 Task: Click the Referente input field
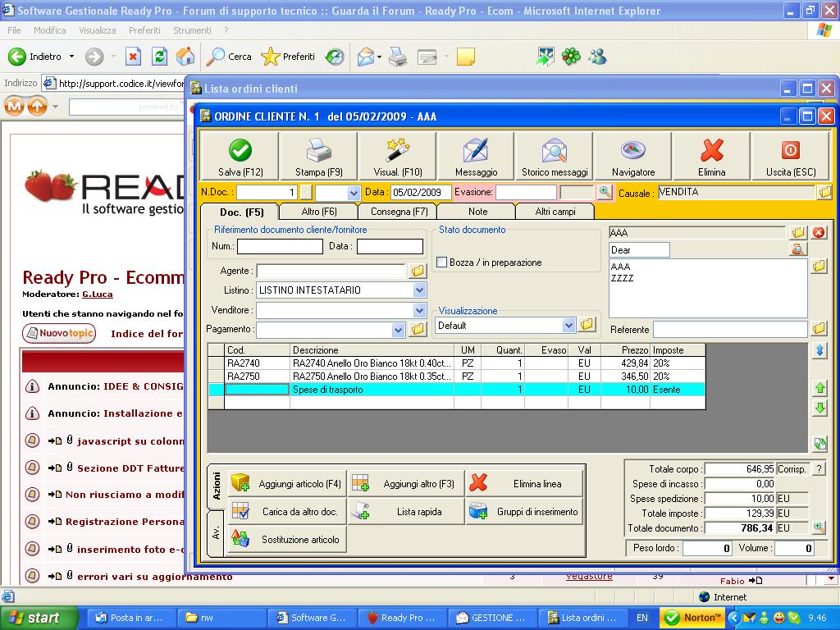tap(729, 330)
